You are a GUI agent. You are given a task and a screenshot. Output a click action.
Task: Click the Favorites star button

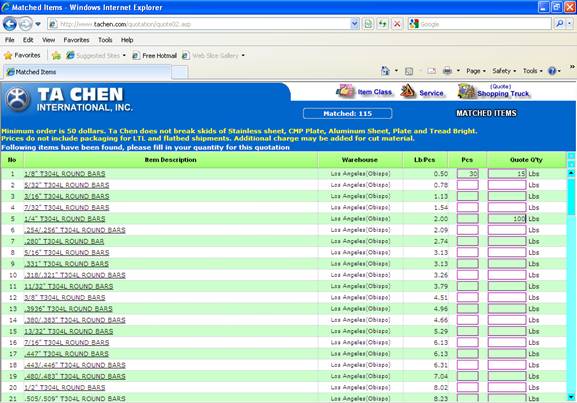tap(22, 56)
